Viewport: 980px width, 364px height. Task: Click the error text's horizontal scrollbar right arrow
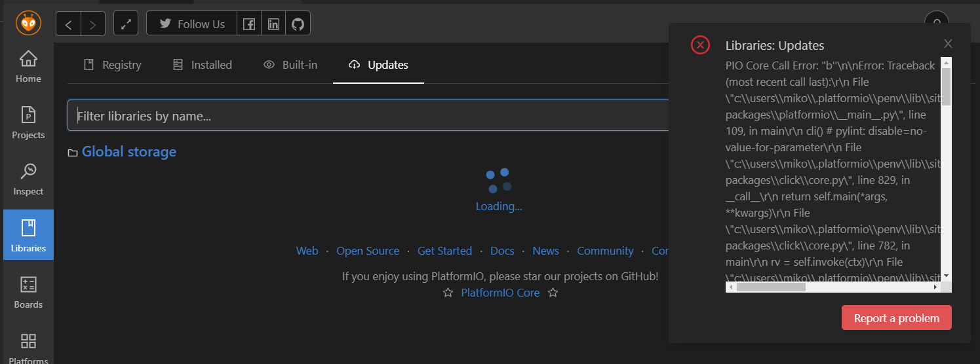935,287
